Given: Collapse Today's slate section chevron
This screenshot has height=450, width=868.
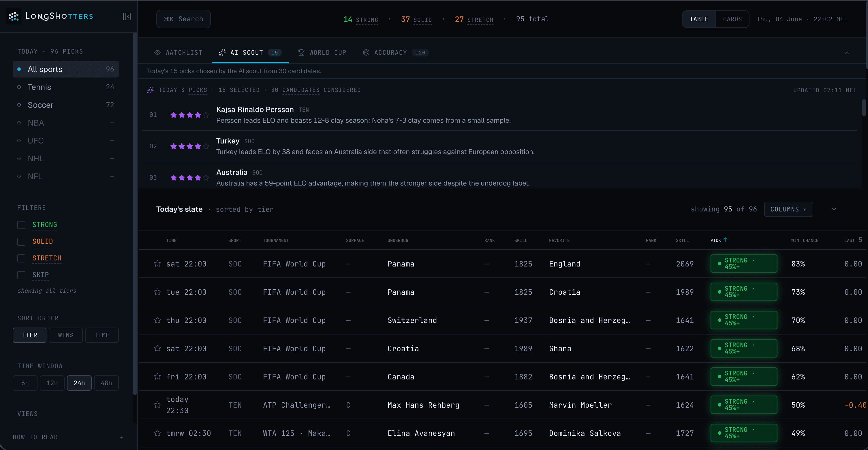Looking at the screenshot, I should [834, 209].
